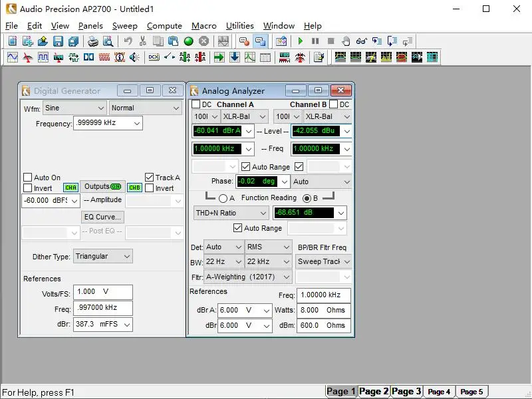
Task: Open the Utilities menu
Action: [x=239, y=26]
